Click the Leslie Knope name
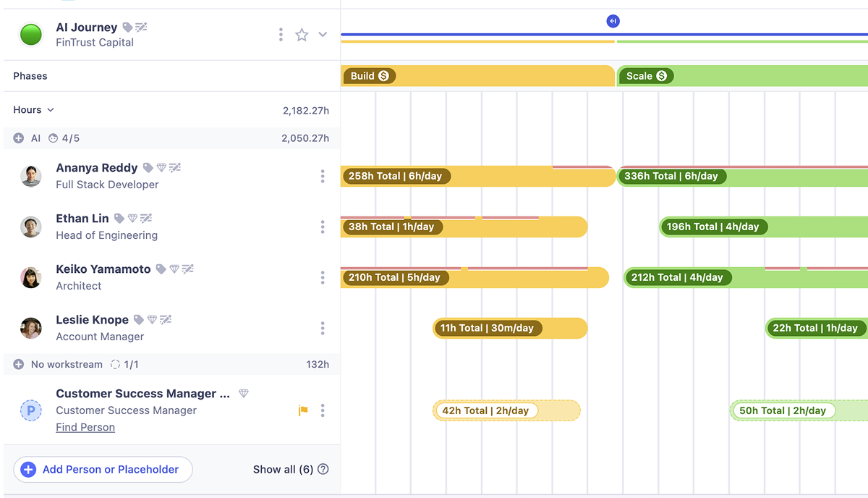868x498 pixels. (x=93, y=320)
